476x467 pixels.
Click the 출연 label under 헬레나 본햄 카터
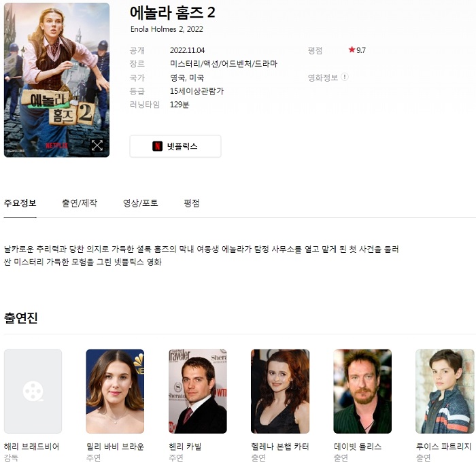[x=258, y=458]
